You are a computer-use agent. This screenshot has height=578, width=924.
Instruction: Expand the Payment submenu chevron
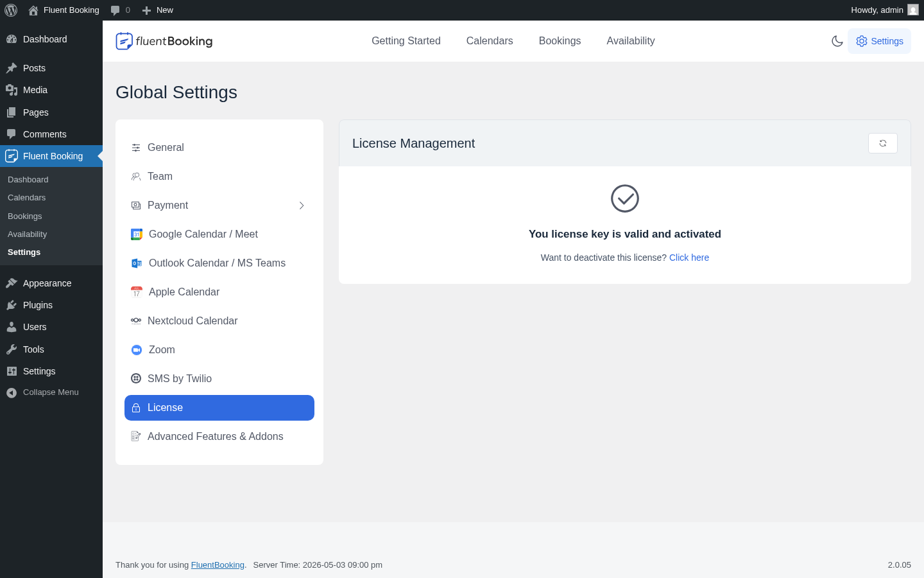pos(302,206)
